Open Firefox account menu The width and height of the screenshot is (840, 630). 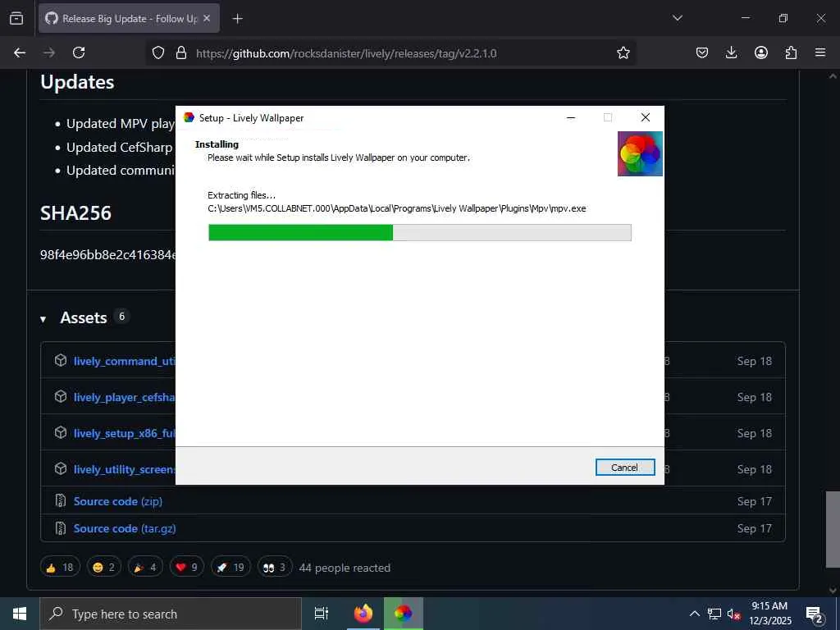pyautogui.click(x=760, y=52)
